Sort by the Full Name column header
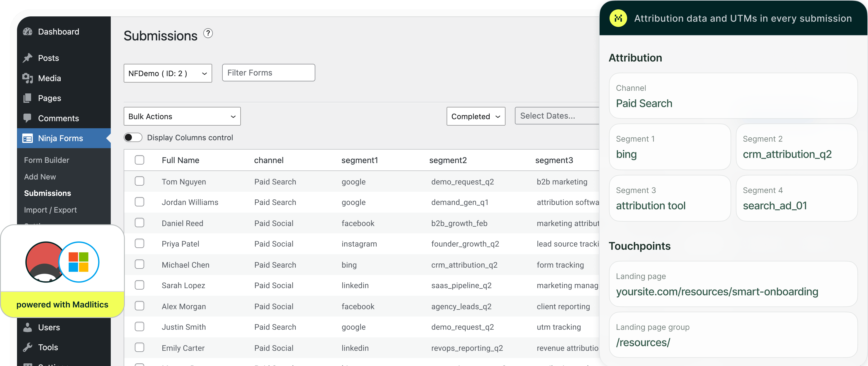The width and height of the screenshot is (868, 366). [x=181, y=160]
